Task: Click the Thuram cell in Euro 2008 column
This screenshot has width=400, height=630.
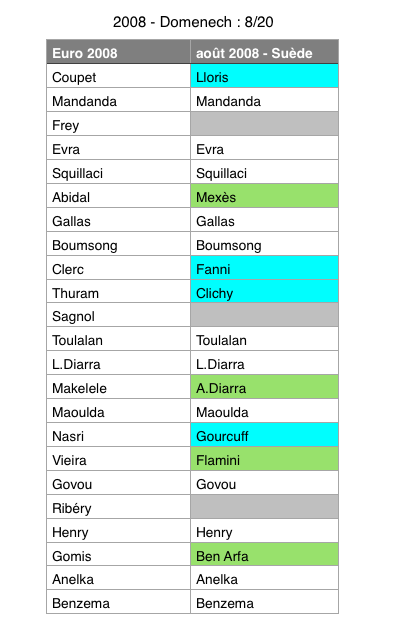Action: click(x=118, y=292)
